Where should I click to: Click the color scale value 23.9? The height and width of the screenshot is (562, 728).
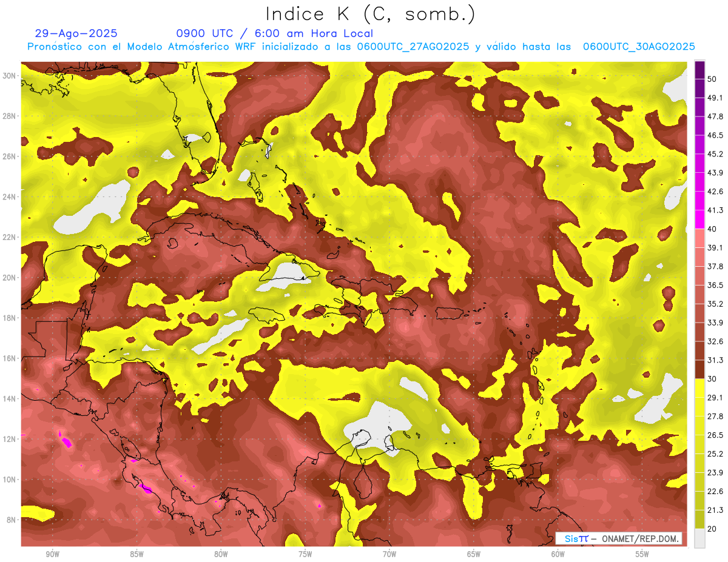715,472
